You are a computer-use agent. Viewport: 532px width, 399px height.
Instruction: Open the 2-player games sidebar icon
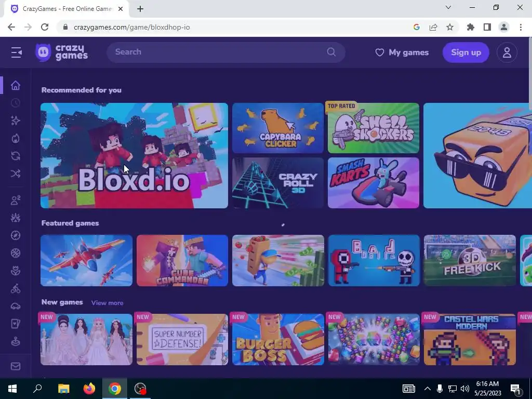(16, 200)
